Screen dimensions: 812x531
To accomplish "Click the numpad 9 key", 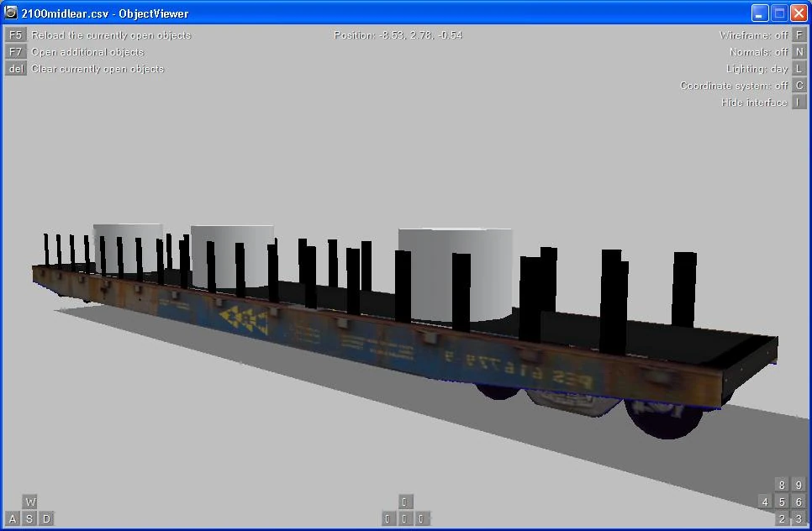I will point(799,485).
